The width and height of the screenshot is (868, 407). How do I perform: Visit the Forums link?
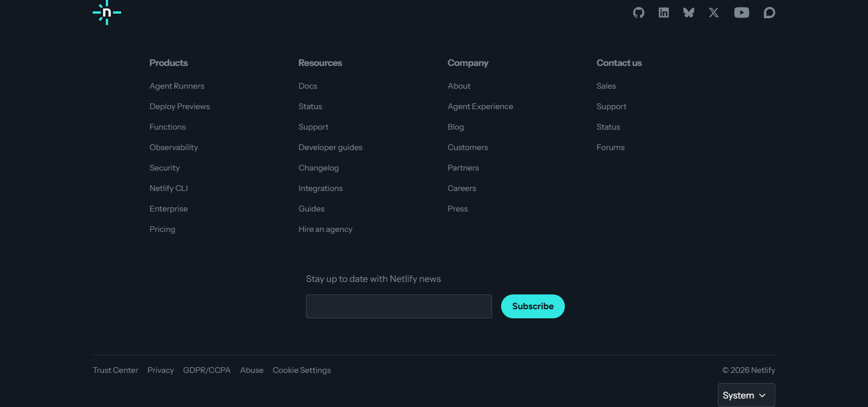click(x=610, y=147)
